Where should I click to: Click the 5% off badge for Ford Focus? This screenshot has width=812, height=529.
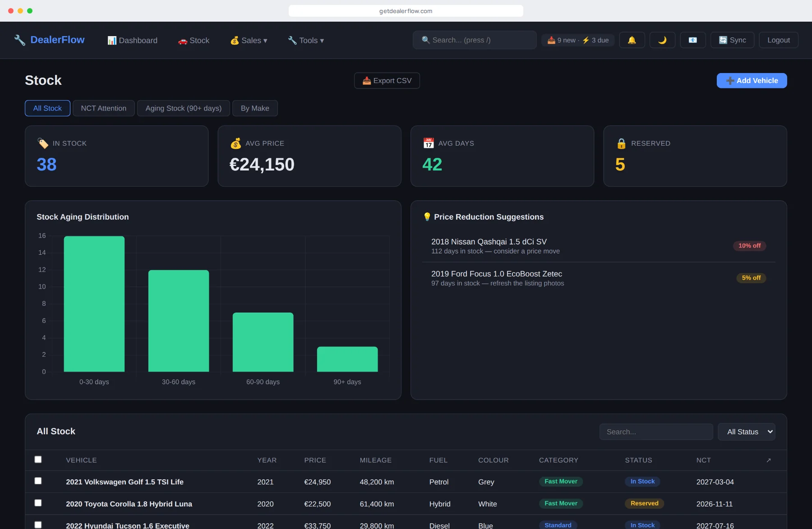click(751, 278)
